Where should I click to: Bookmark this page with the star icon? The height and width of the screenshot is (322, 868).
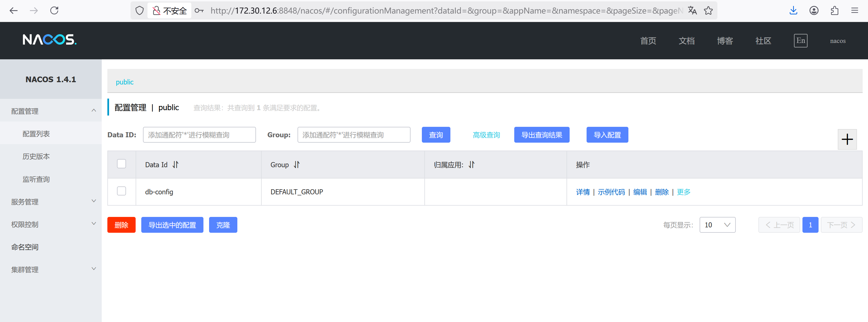click(x=708, y=11)
